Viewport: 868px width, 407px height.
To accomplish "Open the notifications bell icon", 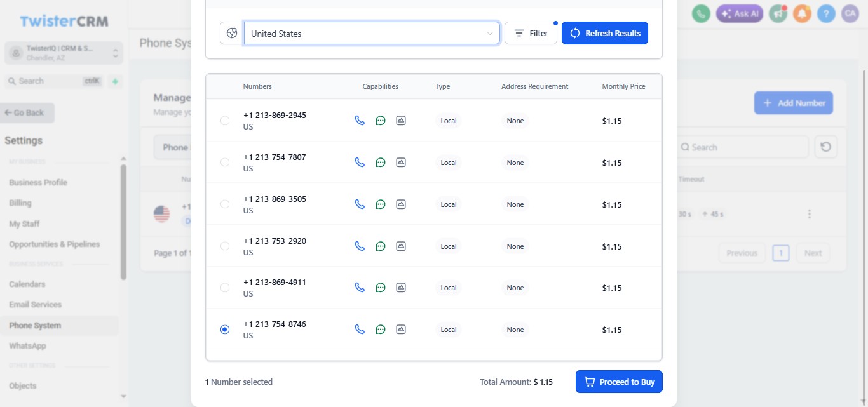I will pyautogui.click(x=802, y=13).
